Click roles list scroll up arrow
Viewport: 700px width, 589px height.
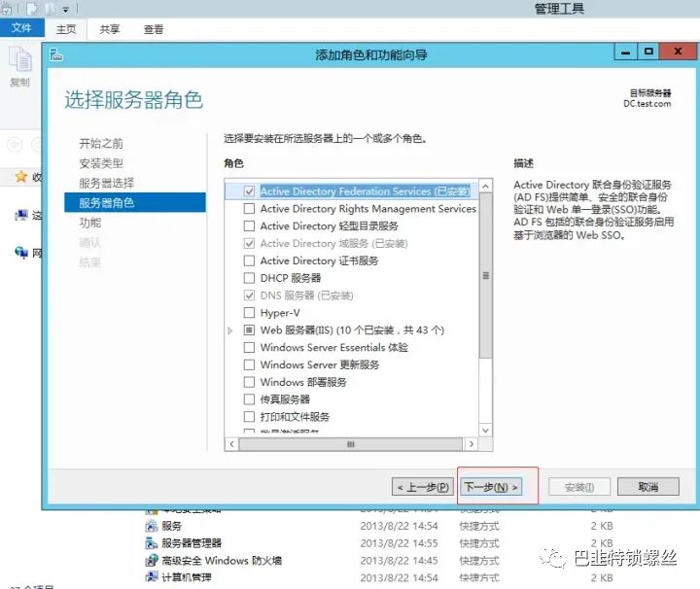(486, 186)
